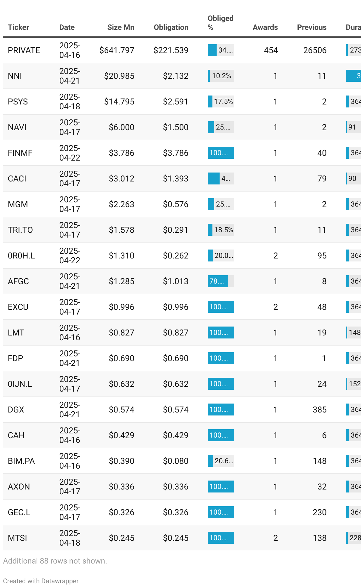Viewport: 364px width, 588px height.
Task: Click the Obliged % column header
Action: click(x=220, y=23)
